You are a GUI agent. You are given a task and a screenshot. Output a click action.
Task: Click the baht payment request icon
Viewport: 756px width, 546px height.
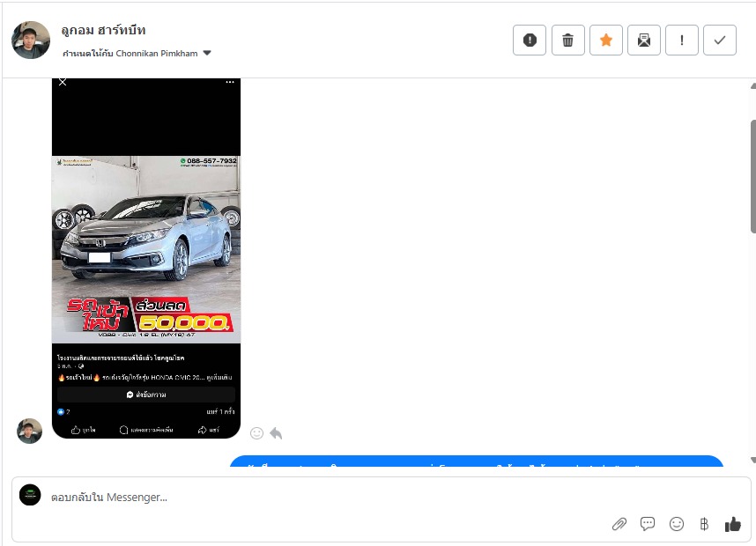[704, 524]
